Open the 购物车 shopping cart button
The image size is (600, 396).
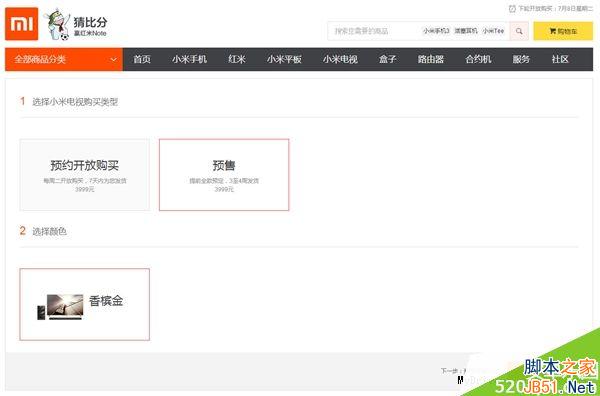coord(563,31)
